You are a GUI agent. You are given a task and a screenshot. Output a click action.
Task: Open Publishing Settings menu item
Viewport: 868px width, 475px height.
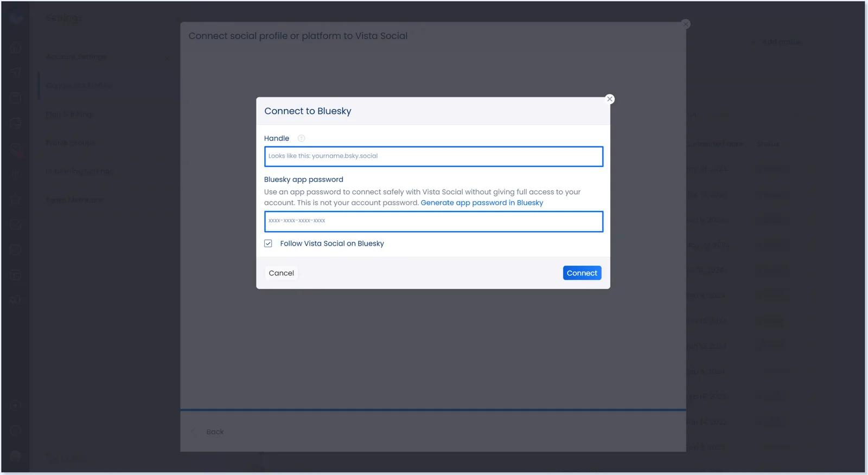coord(79,171)
